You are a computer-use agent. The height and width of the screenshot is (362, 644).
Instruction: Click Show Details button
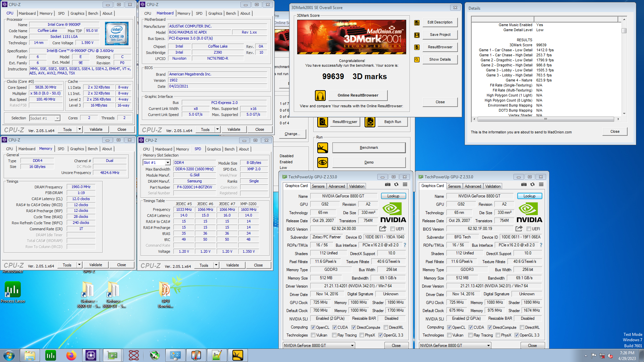(440, 60)
